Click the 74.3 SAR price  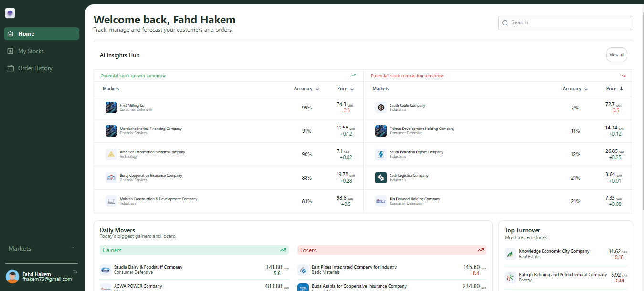click(x=345, y=104)
